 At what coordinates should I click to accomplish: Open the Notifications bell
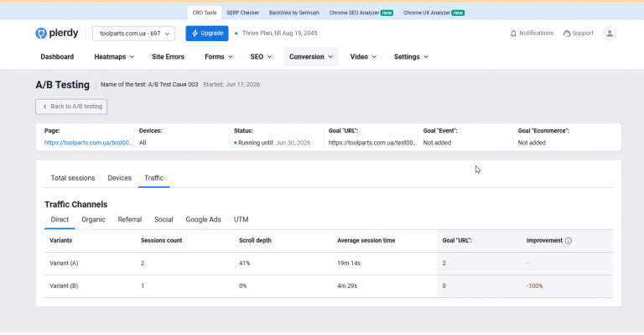(x=532, y=34)
